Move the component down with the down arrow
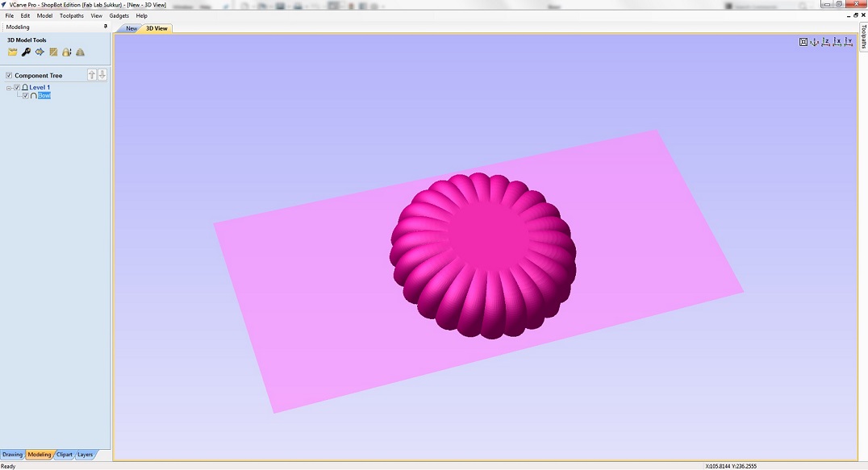The height and width of the screenshot is (470, 868). (102, 75)
